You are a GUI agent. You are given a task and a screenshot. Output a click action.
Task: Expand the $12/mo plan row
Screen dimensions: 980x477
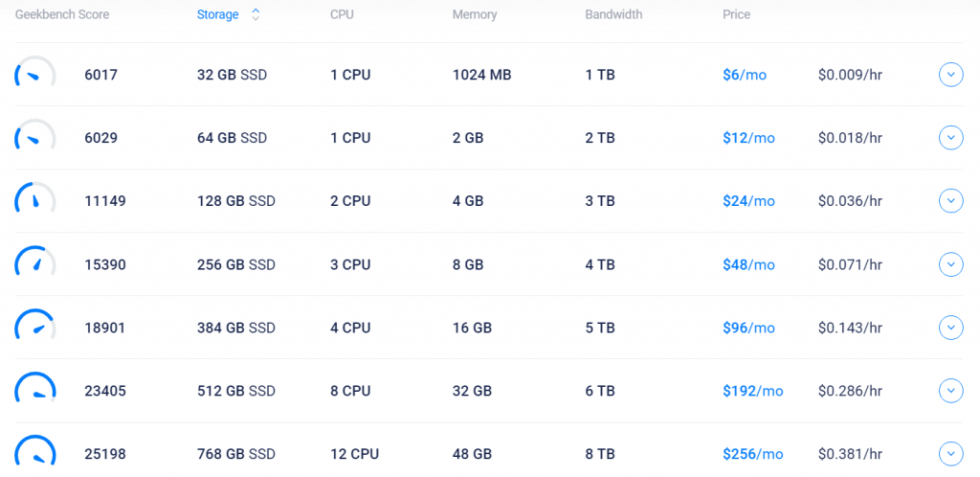(950, 138)
